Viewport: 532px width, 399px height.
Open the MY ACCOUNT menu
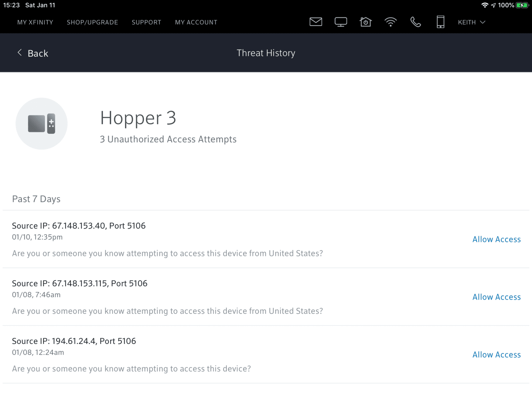coord(196,22)
